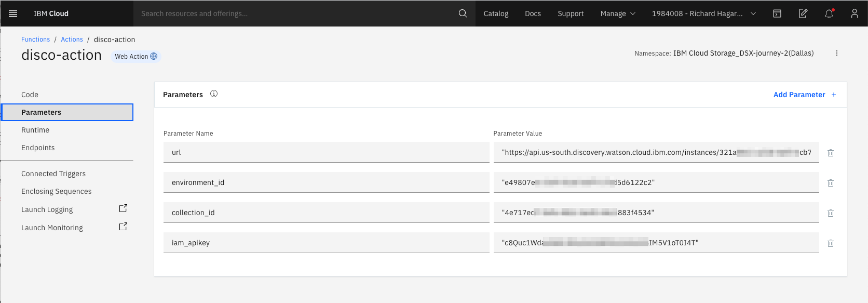Go to Functions breadcrumb
This screenshot has height=303, width=868.
pos(35,39)
